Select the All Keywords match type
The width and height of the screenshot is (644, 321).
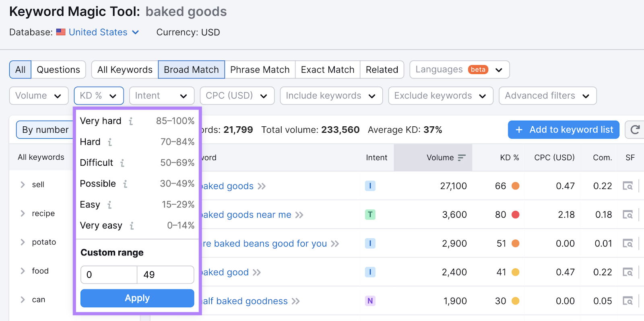click(125, 70)
